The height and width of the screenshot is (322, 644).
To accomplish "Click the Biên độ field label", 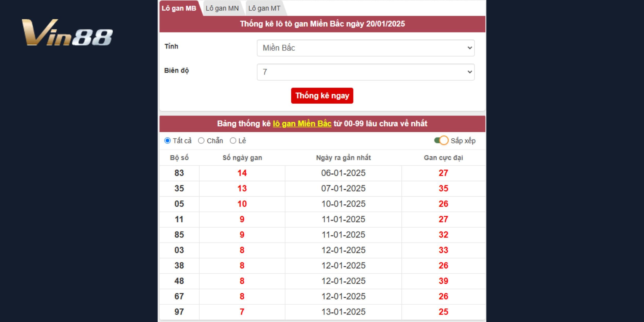I will tap(176, 71).
